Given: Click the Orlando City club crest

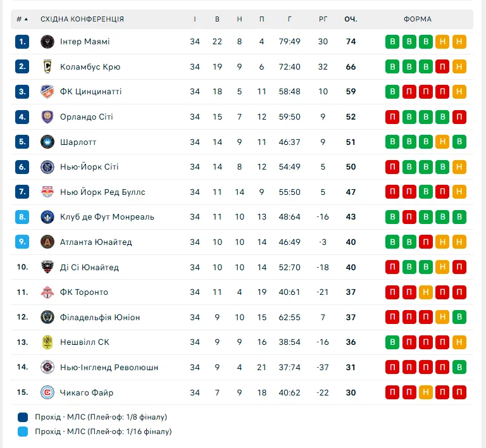Looking at the screenshot, I should (47, 117).
